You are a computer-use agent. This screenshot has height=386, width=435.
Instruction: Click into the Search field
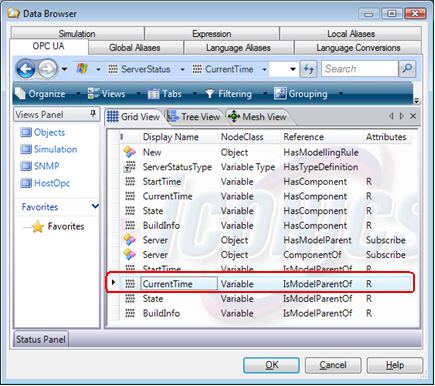pyautogui.click(x=360, y=69)
